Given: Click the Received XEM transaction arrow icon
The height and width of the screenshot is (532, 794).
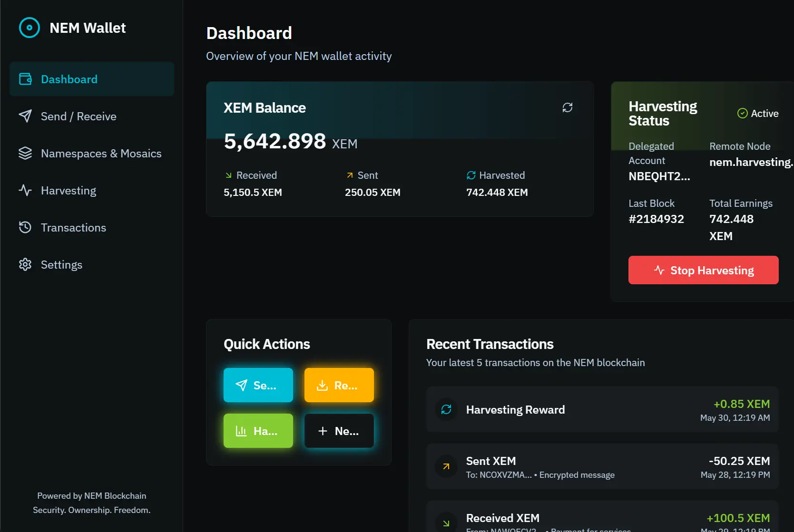Looking at the screenshot, I should tap(446, 523).
